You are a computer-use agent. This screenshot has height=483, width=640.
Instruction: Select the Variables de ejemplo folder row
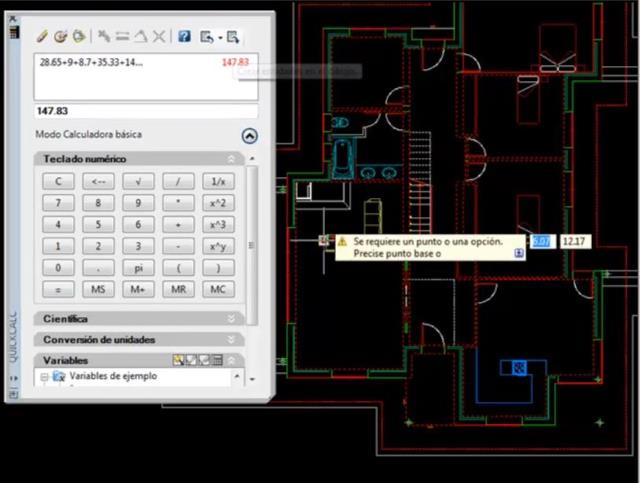(x=112, y=376)
